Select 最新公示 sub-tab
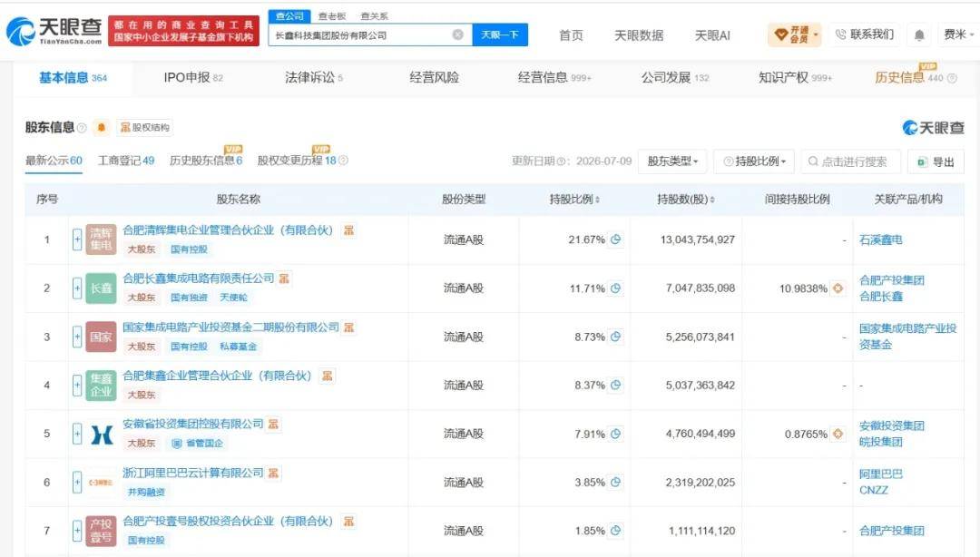The height and width of the screenshot is (557, 980). pyautogui.click(x=54, y=161)
